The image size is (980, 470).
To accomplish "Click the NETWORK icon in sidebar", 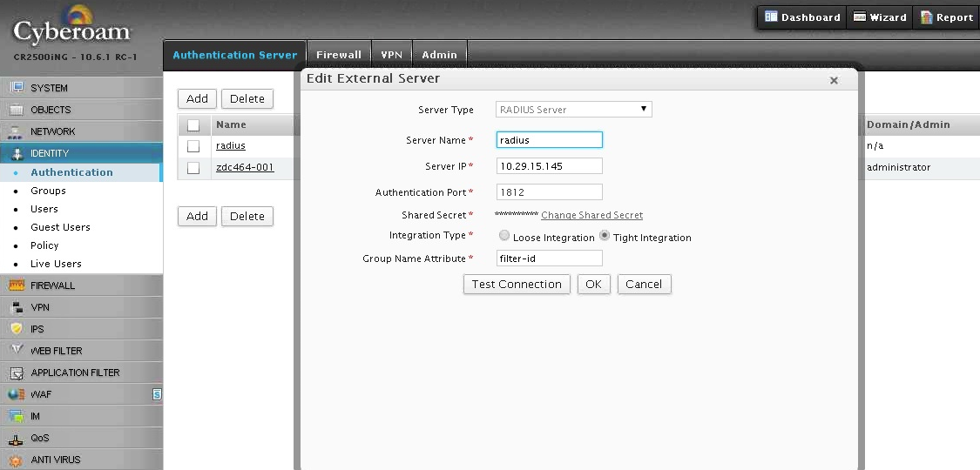I will (16, 131).
